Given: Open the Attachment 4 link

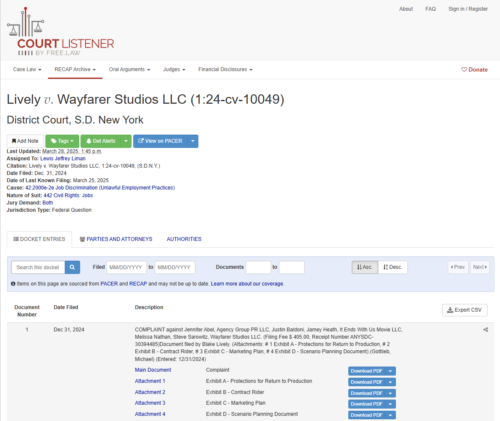Looking at the screenshot, I should point(150,414).
